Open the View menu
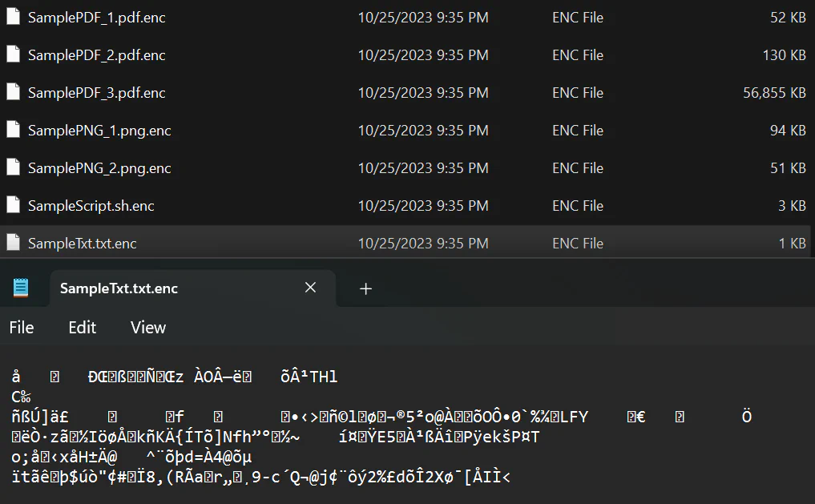815x504 pixels. 148,328
